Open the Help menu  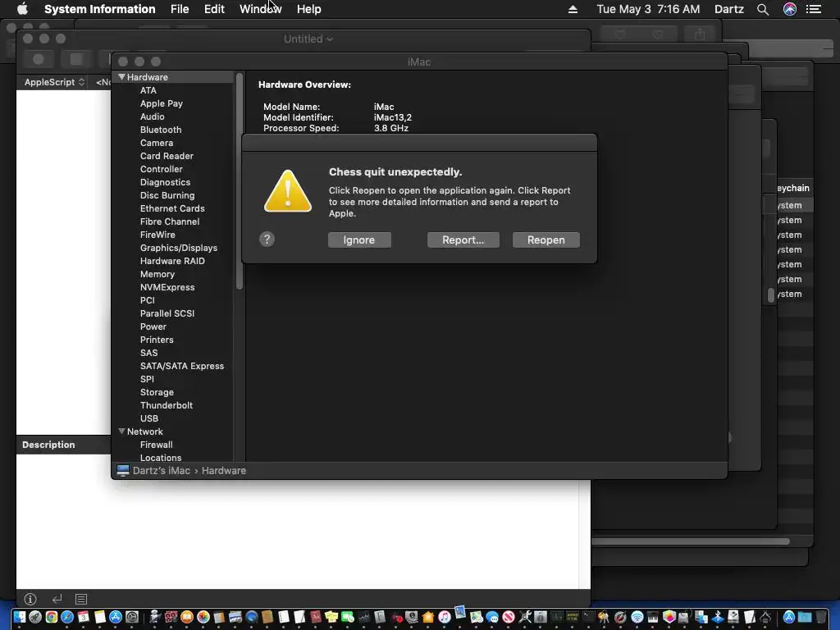pos(308,9)
